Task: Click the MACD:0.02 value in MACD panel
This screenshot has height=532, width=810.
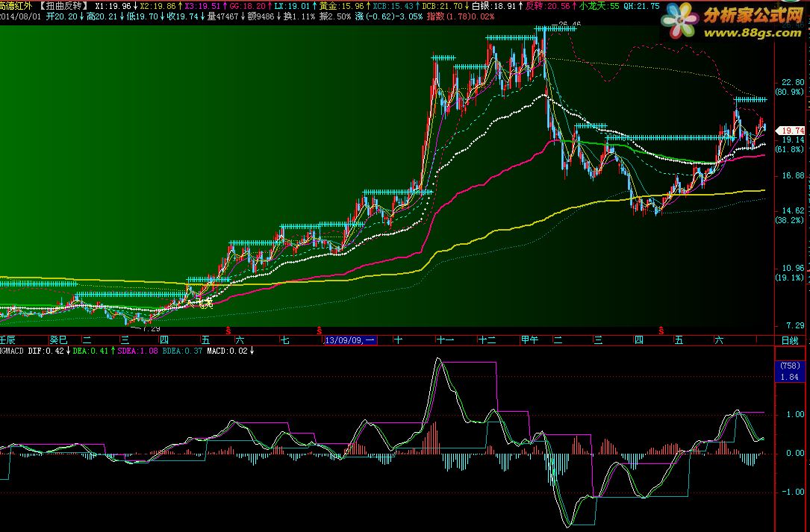Action: pyautogui.click(x=227, y=351)
